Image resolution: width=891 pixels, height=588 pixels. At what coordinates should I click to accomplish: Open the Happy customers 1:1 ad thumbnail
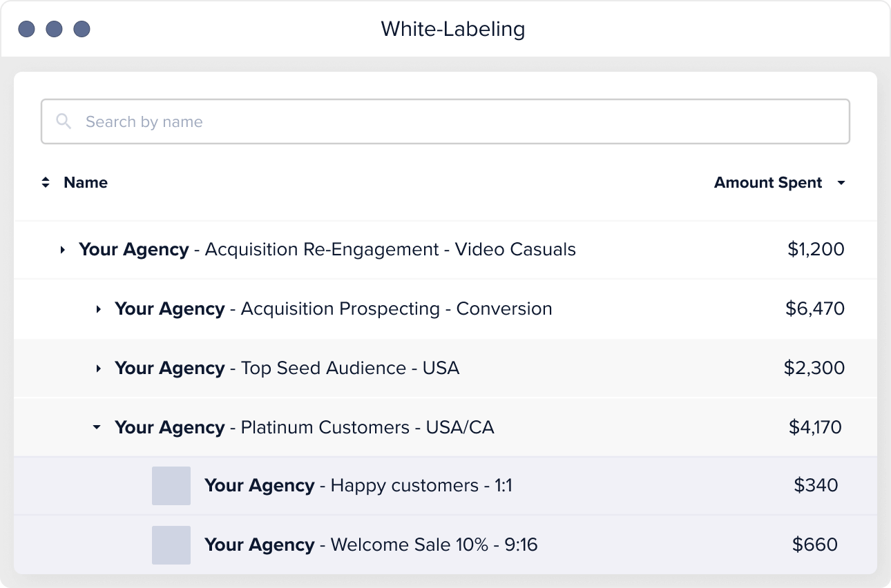tap(171, 486)
